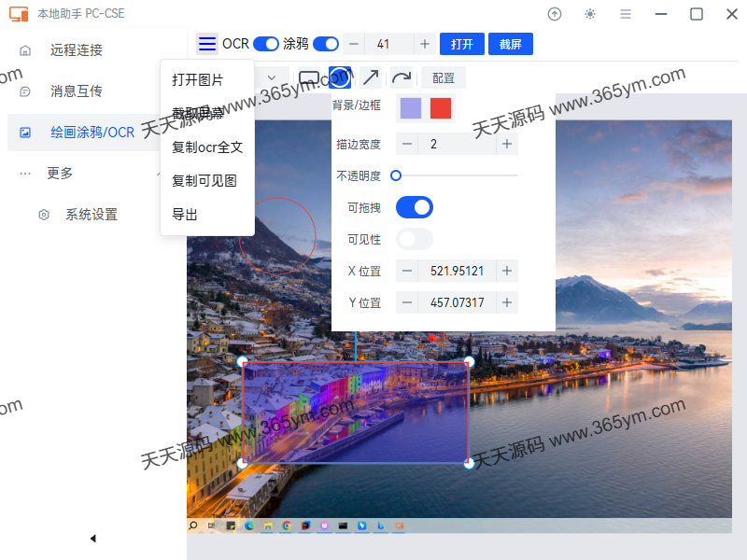This screenshot has width=747, height=560.
Task: Open the hamburger menu on the toolbar
Action: (206, 43)
